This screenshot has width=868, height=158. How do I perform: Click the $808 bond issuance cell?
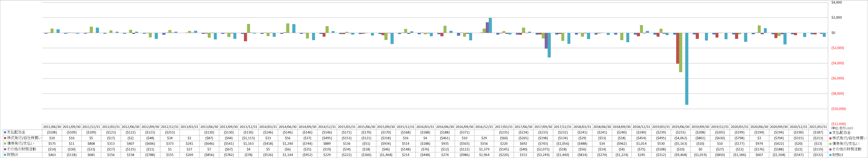(91, 144)
